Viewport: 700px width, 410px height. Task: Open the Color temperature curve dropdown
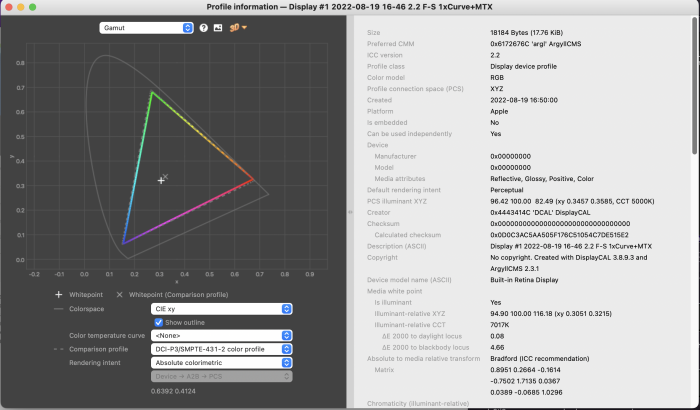click(x=221, y=335)
